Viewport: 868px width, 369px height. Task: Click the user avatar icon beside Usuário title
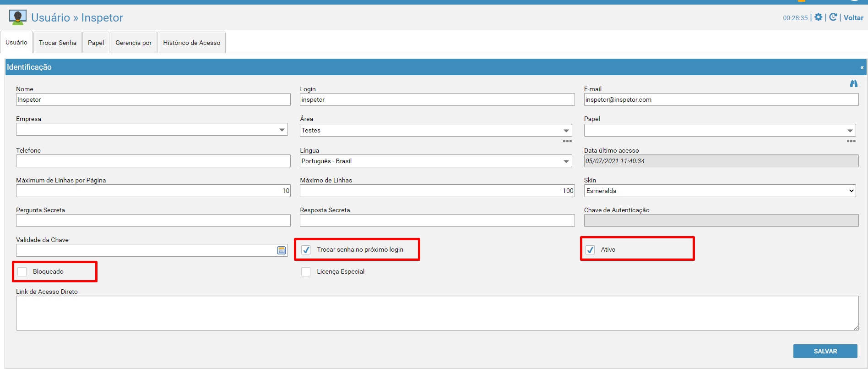(x=17, y=17)
